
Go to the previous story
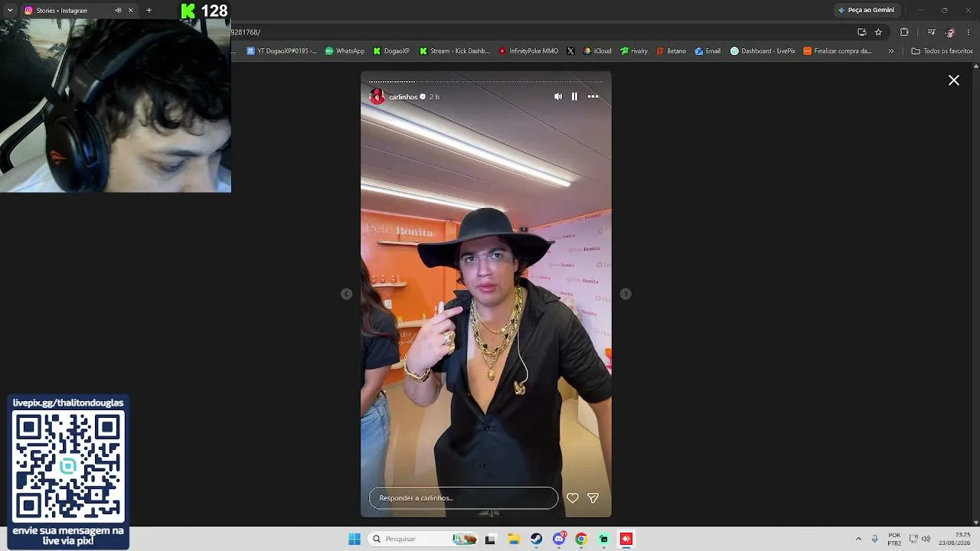pos(347,294)
